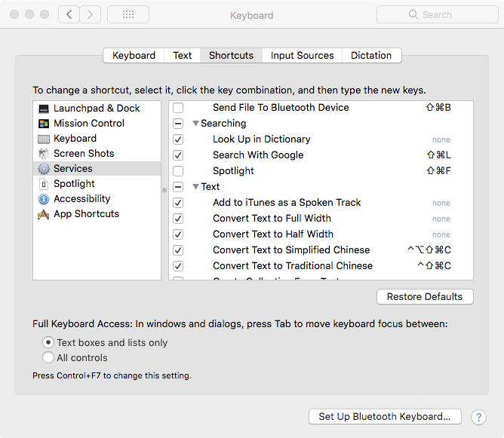Viewport: 504px width, 438px height.
Task: Uncheck Search With Google service
Action: pos(178,155)
